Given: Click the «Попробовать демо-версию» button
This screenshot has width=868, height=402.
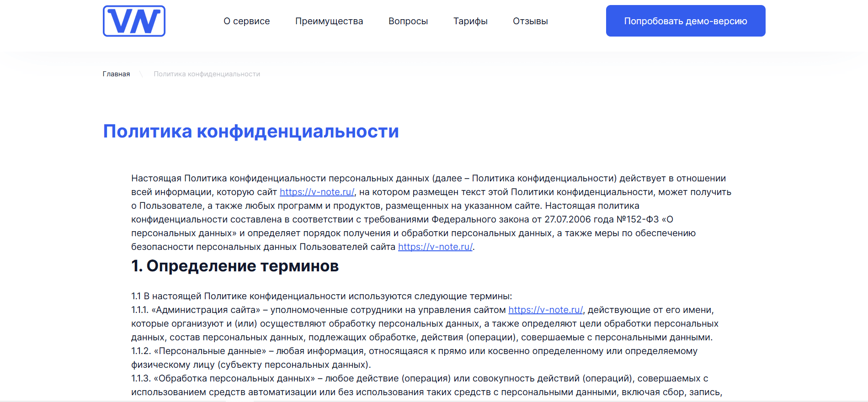Looking at the screenshot, I should click(x=686, y=21).
